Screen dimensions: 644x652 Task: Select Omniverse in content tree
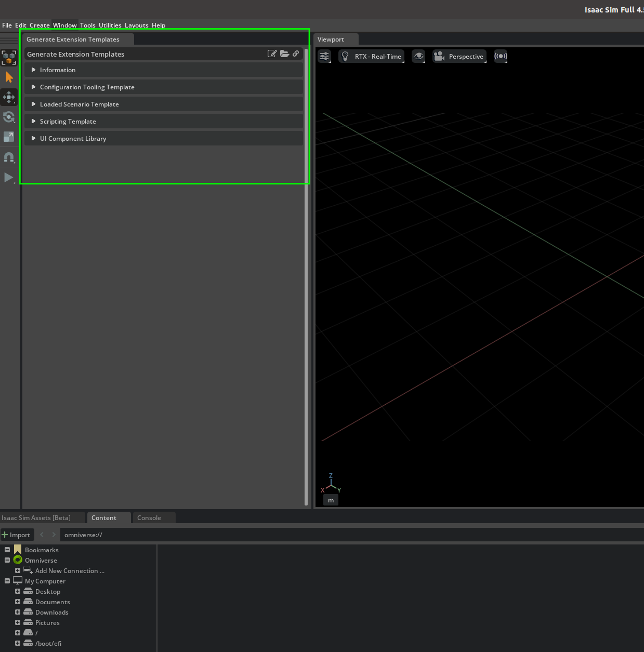pos(41,560)
